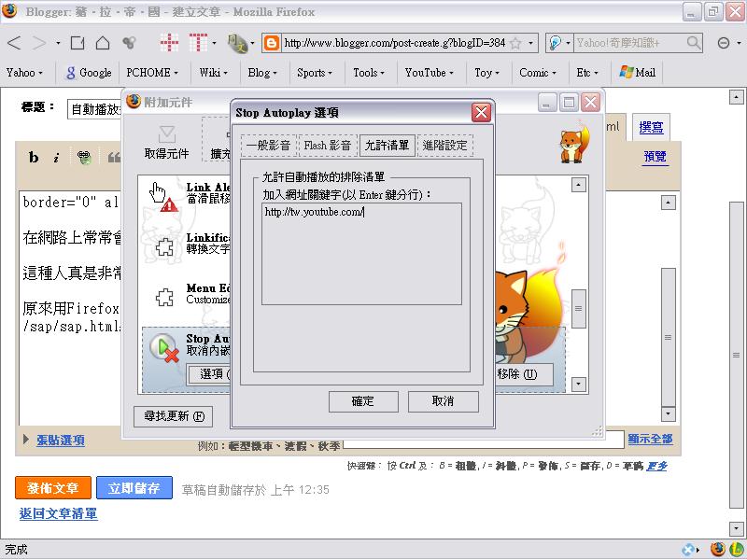Open the 預覽 preview link
This screenshot has width=747, height=560.
655,157
